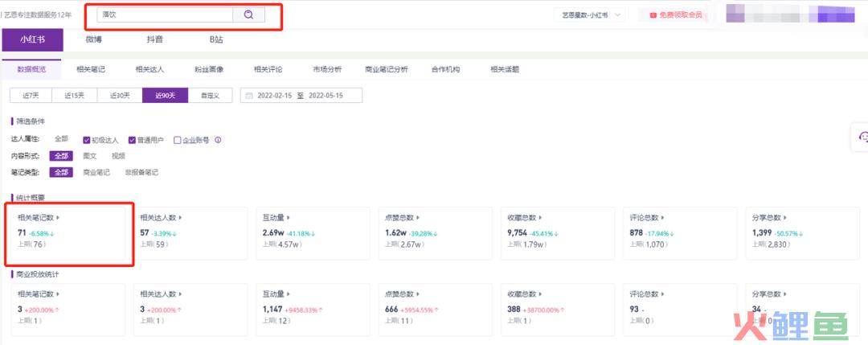This screenshot has width=868, height=345.
Task: Select the 近90天 time range
Action: coord(165,95)
